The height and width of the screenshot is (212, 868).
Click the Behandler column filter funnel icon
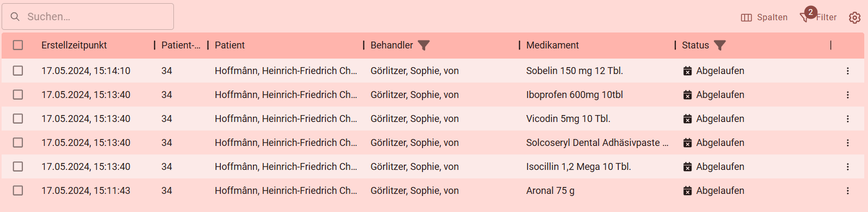click(424, 45)
